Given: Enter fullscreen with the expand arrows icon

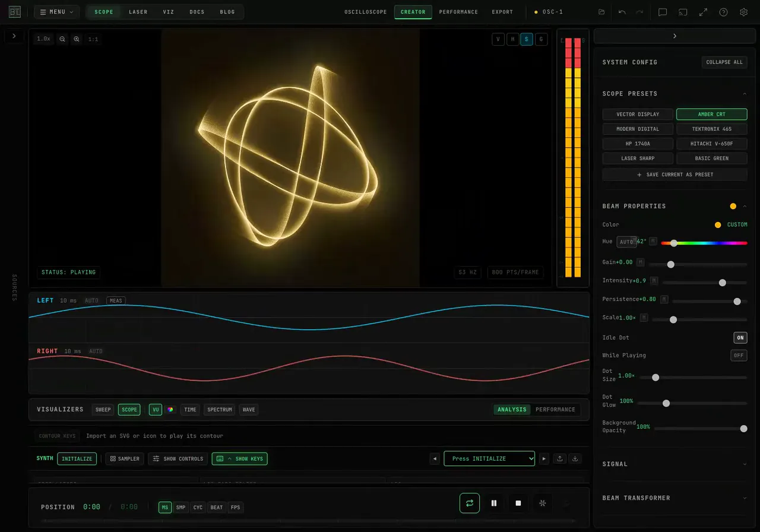Looking at the screenshot, I should pos(703,12).
